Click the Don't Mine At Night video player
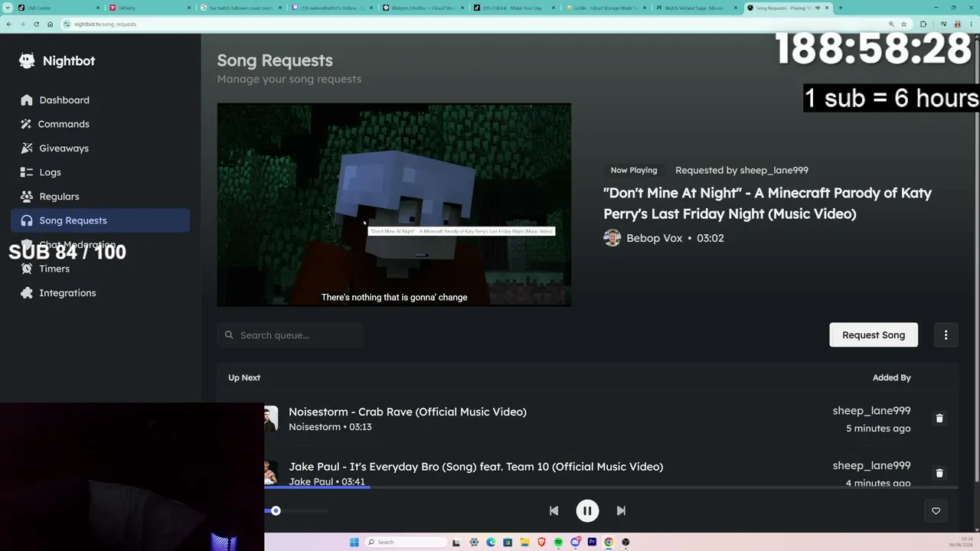The width and height of the screenshot is (980, 551). 394,205
